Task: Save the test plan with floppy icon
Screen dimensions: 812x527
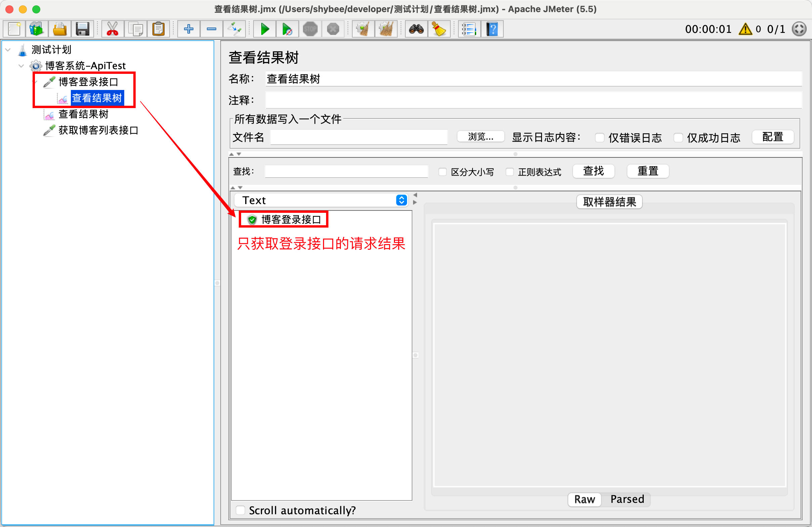Action: coord(82,29)
